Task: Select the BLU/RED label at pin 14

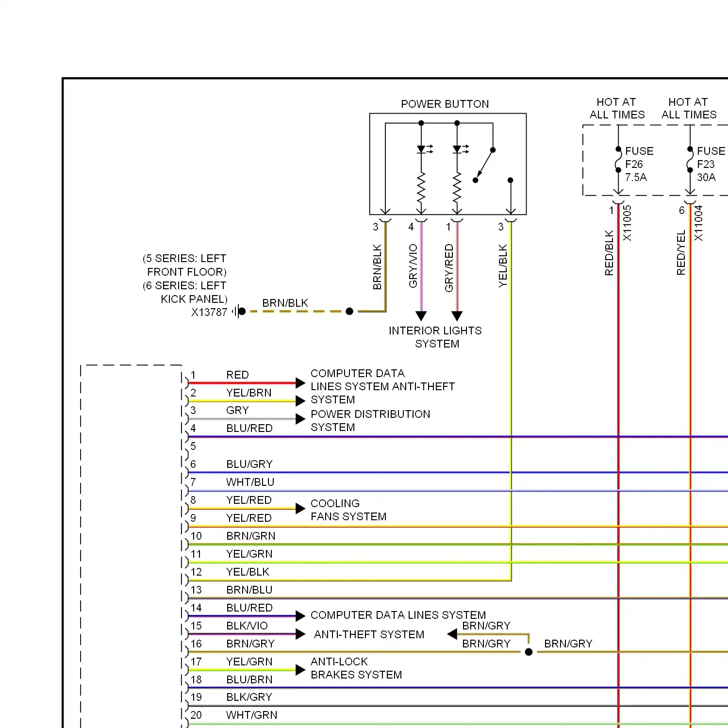Action: [249, 608]
